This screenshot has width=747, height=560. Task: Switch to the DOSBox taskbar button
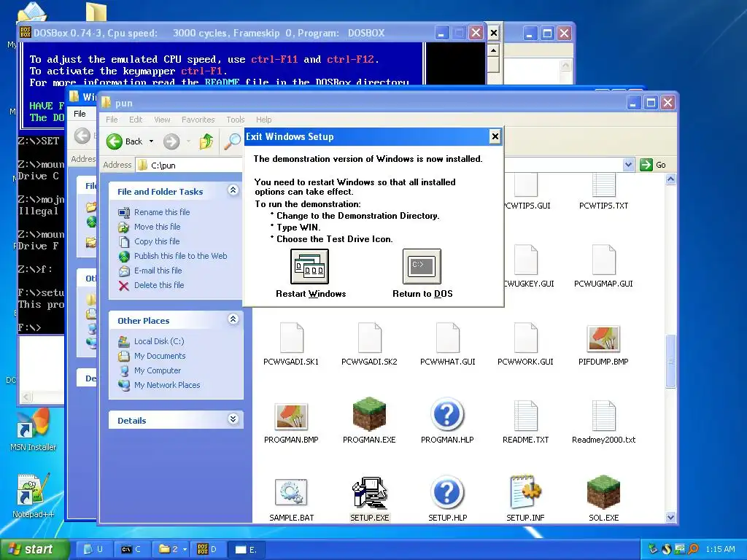(207, 550)
